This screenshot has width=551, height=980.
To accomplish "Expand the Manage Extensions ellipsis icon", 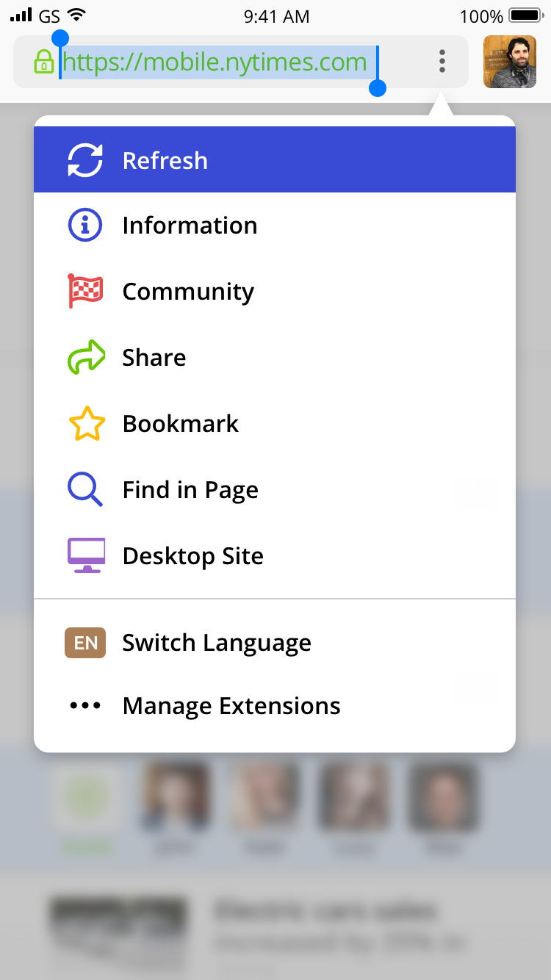I will (x=85, y=706).
